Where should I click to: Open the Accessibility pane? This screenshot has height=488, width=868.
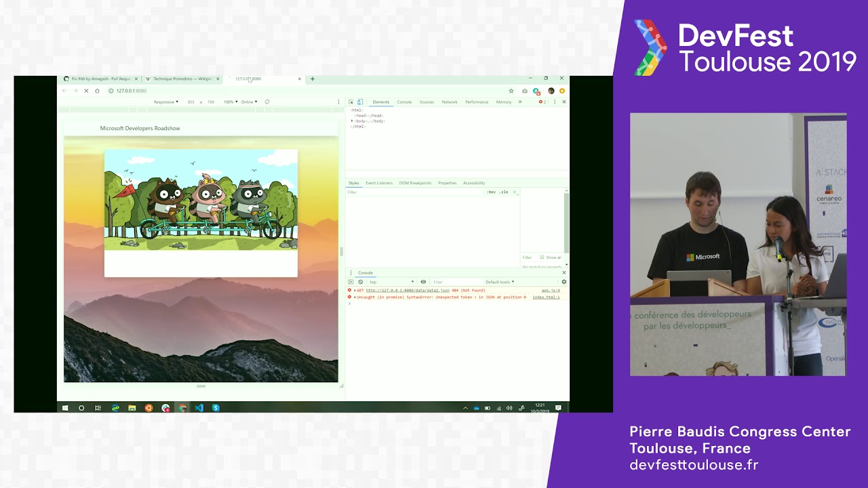pyautogui.click(x=474, y=183)
